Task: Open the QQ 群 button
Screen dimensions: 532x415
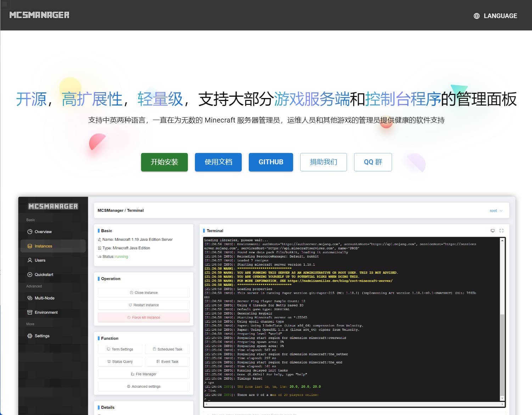Action: pos(373,162)
